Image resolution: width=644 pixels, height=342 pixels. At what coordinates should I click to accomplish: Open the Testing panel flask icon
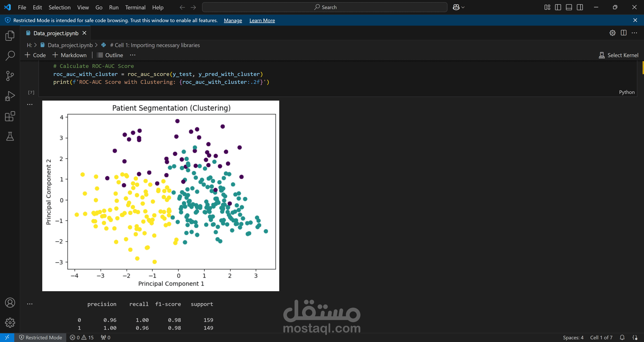click(10, 136)
